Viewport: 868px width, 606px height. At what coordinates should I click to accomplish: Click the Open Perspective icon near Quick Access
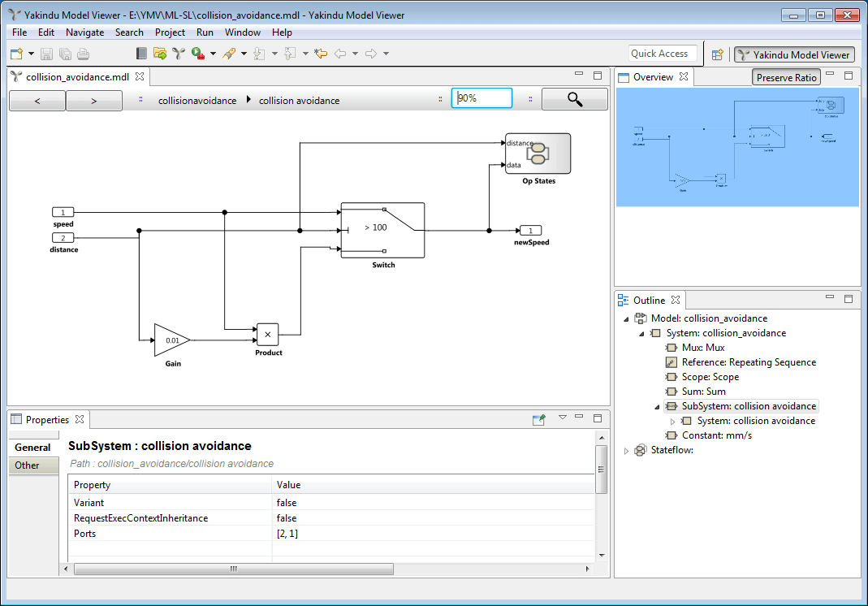(x=717, y=54)
